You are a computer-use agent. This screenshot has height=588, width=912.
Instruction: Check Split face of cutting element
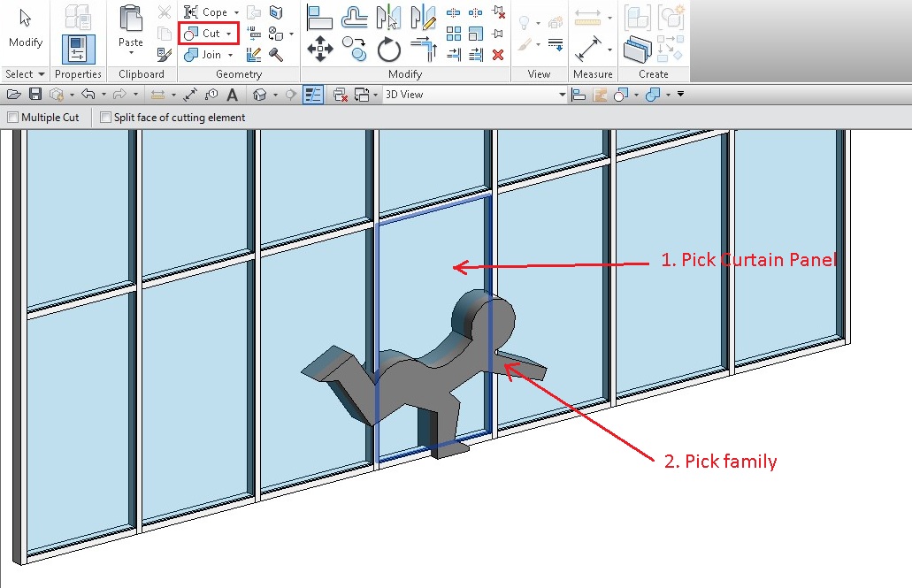tap(104, 117)
